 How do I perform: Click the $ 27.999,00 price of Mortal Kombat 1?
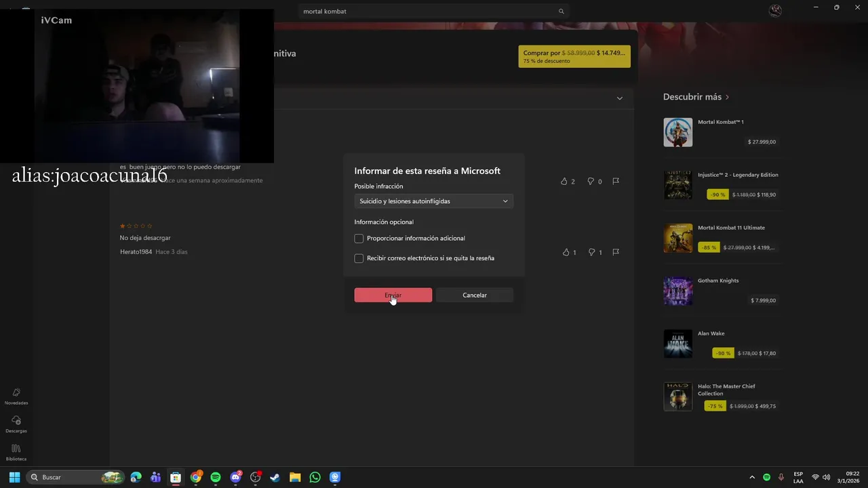pyautogui.click(x=762, y=142)
